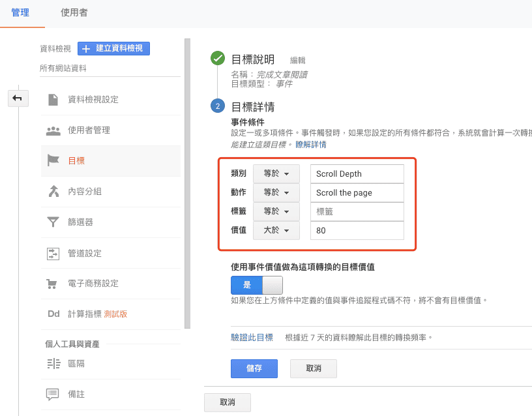Image resolution: width=532 pixels, height=416 pixels.
Task: Click the 使用者管理 people icon
Action: click(x=53, y=130)
